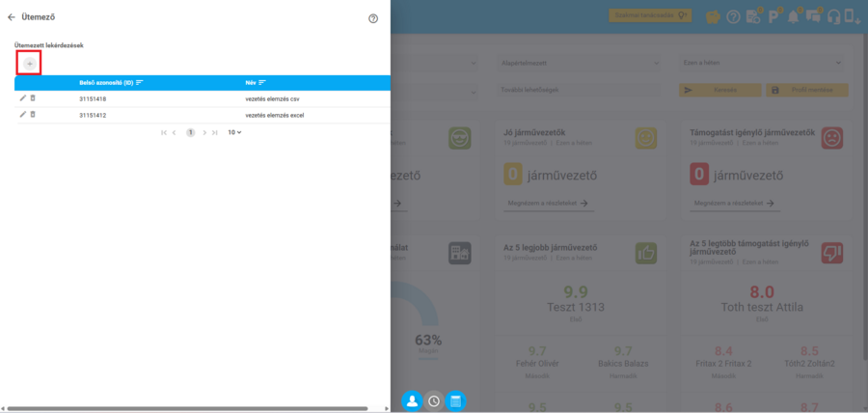This screenshot has width=868, height=413.
Task: Click the Profil mentése button
Action: [807, 91]
